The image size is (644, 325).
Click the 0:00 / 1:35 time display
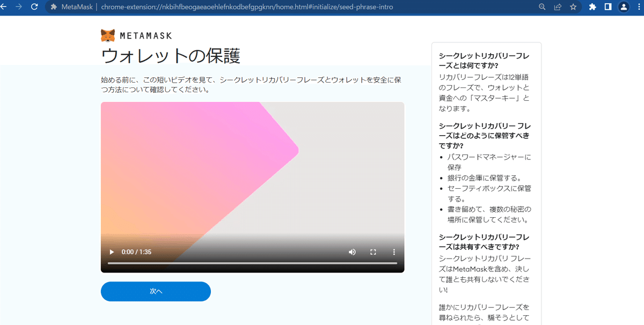point(136,252)
